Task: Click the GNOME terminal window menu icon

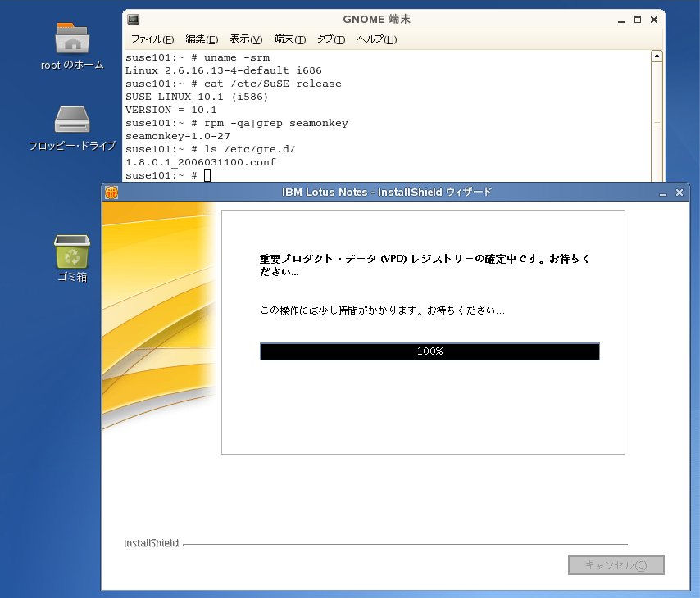Action: [133, 19]
